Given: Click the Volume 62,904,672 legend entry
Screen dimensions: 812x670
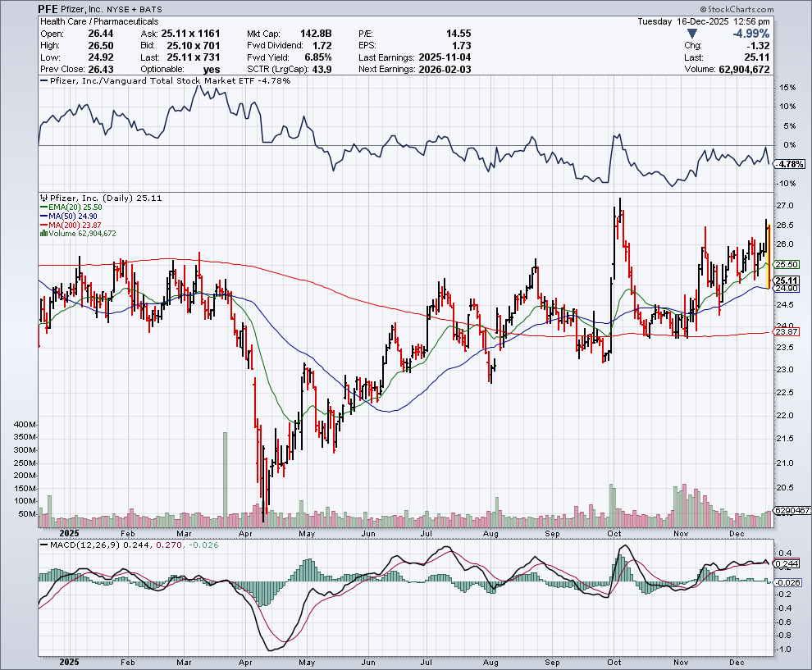Looking at the screenshot, I should tap(80, 234).
